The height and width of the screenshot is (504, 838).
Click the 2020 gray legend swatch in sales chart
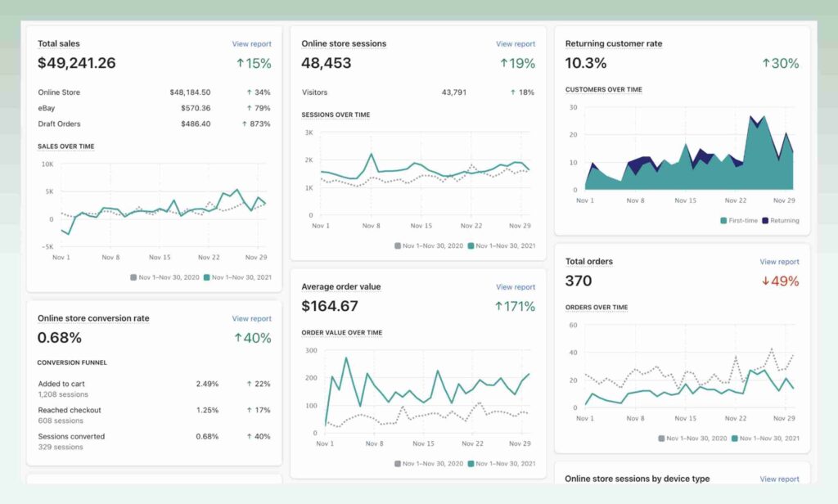pos(133,277)
